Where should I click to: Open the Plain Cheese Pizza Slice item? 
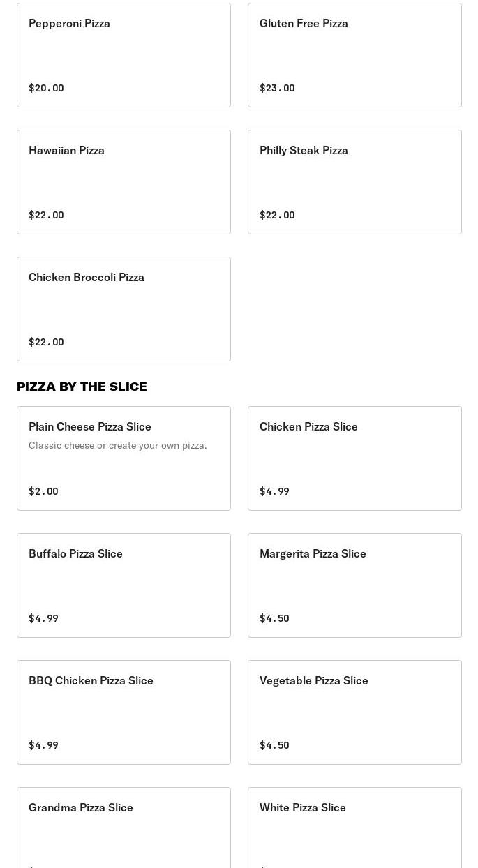coord(124,458)
